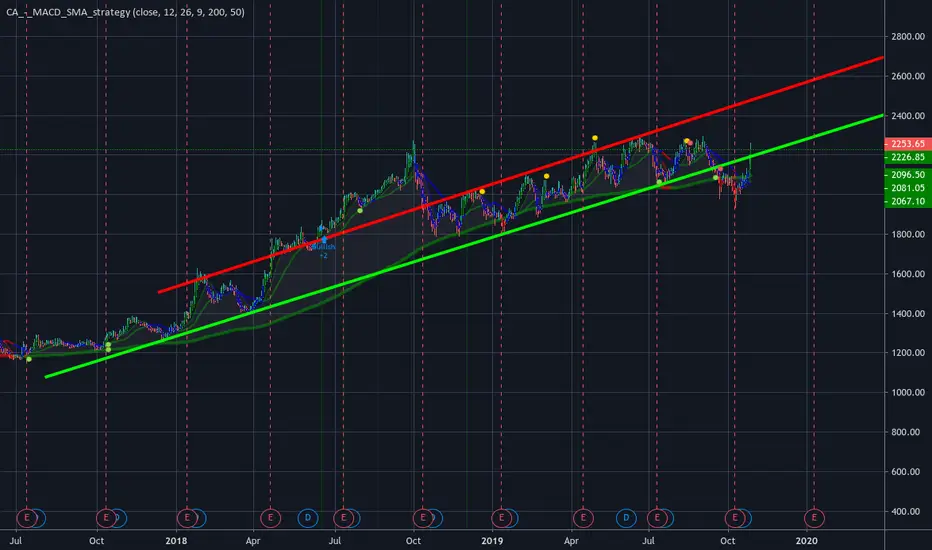Open the earnings marker just after 2019 label
Screen dimensions: 932x550
point(502,518)
